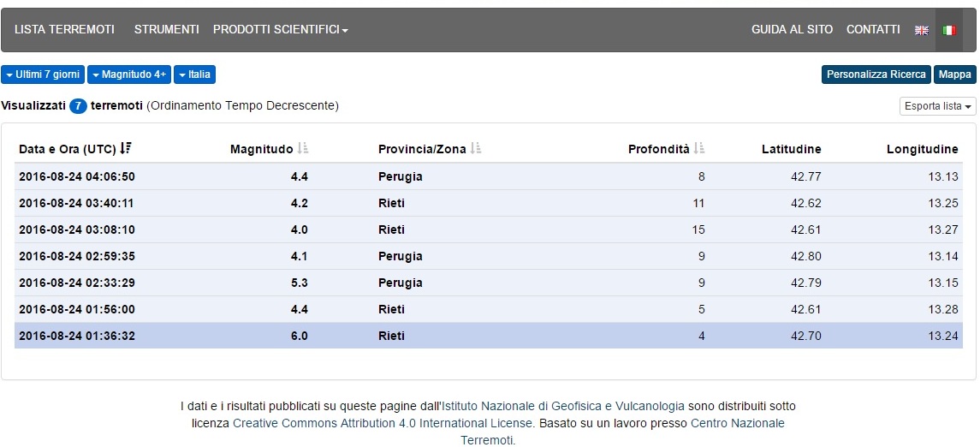Go to Lista Terremoti menu item
Image resolution: width=980 pixels, height=447 pixels.
pyautogui.click(x=64, y=29)
